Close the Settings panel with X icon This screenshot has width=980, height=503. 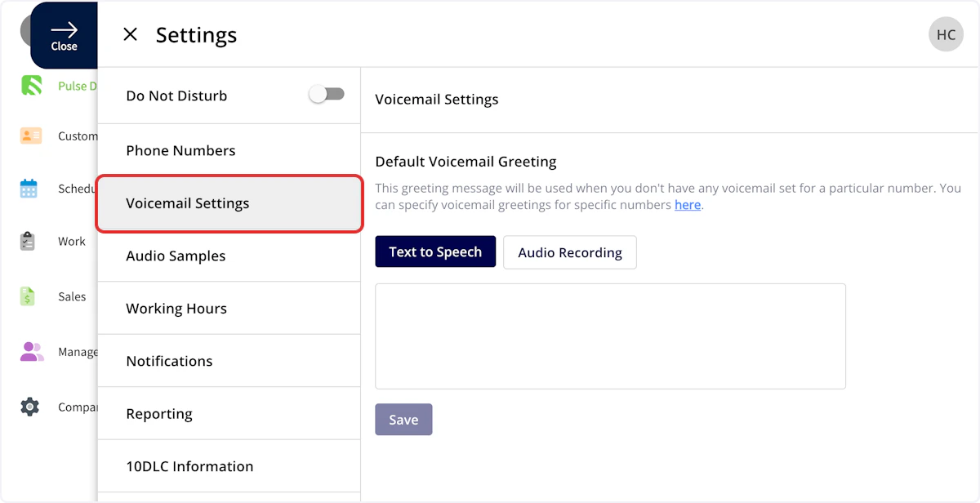pyautogui.click(x=130, y=34)
